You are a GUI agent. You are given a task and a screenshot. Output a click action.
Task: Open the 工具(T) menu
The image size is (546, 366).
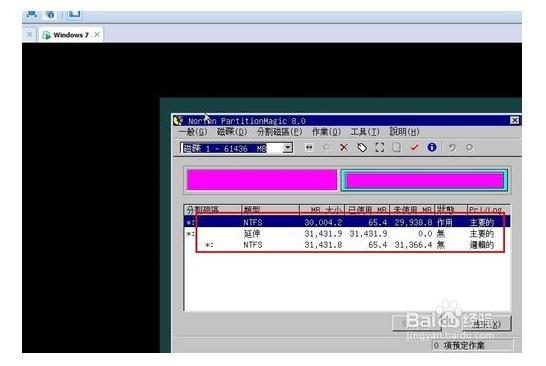pyautogui.click(x=365, y=132)
